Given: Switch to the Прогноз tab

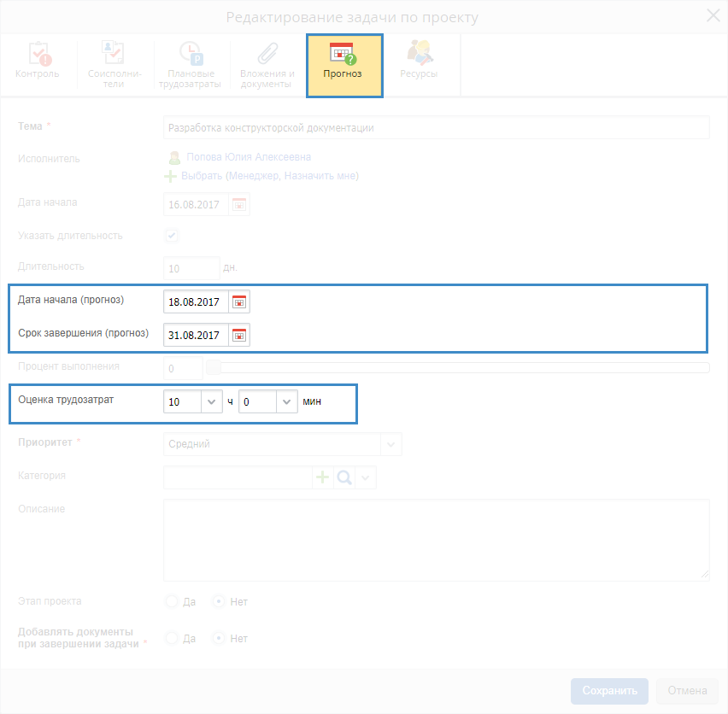Looking at the screenshot, I should (x=343, y=64).
